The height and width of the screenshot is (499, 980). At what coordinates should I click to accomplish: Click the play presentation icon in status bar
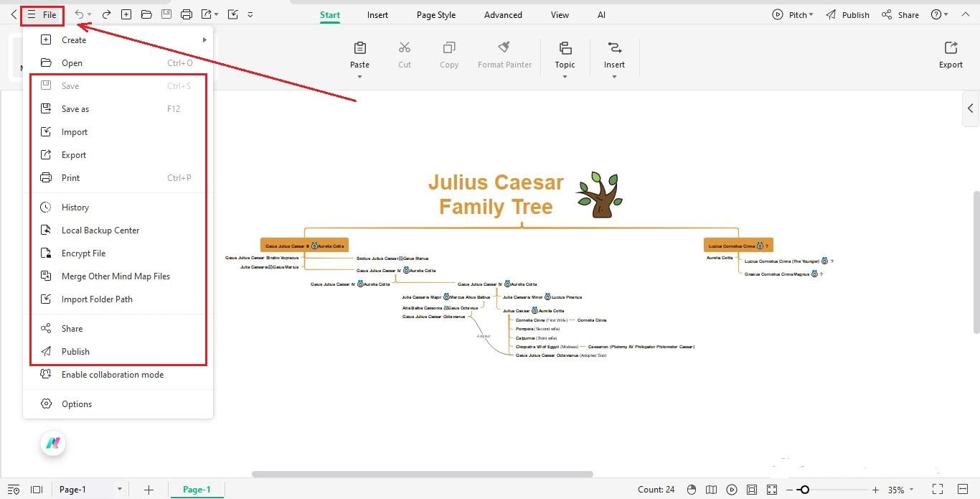[x=731, y=490]
